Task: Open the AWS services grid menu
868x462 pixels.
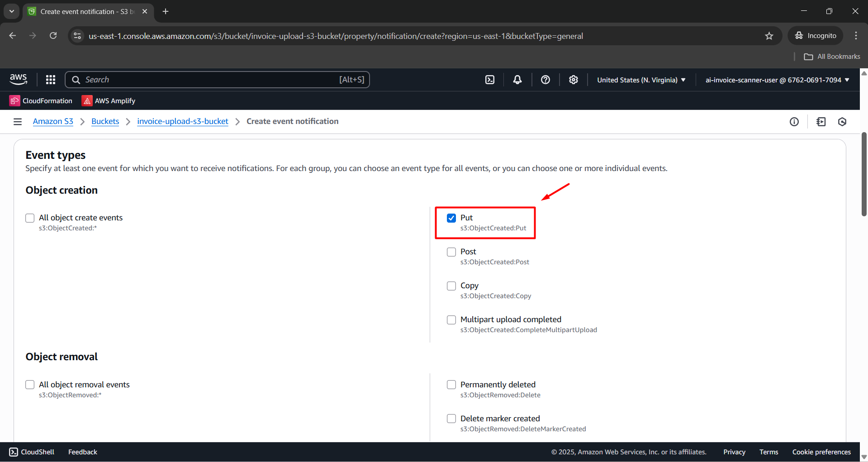Action: [51, 80]
